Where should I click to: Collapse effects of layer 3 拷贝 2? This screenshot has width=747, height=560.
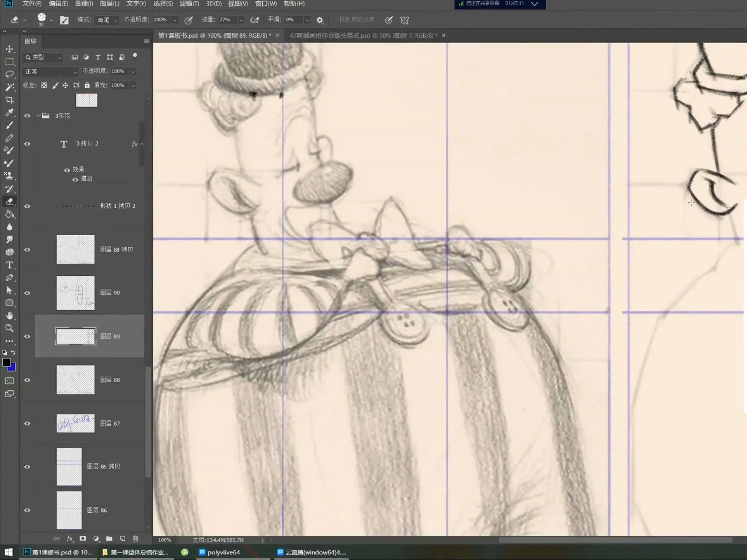click(x=142, y=144)
